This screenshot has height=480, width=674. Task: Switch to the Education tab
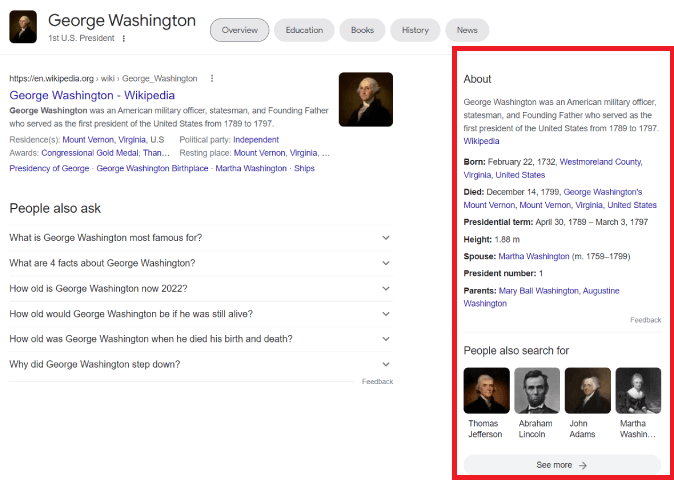pyautogui.click(x=304, y=30)
